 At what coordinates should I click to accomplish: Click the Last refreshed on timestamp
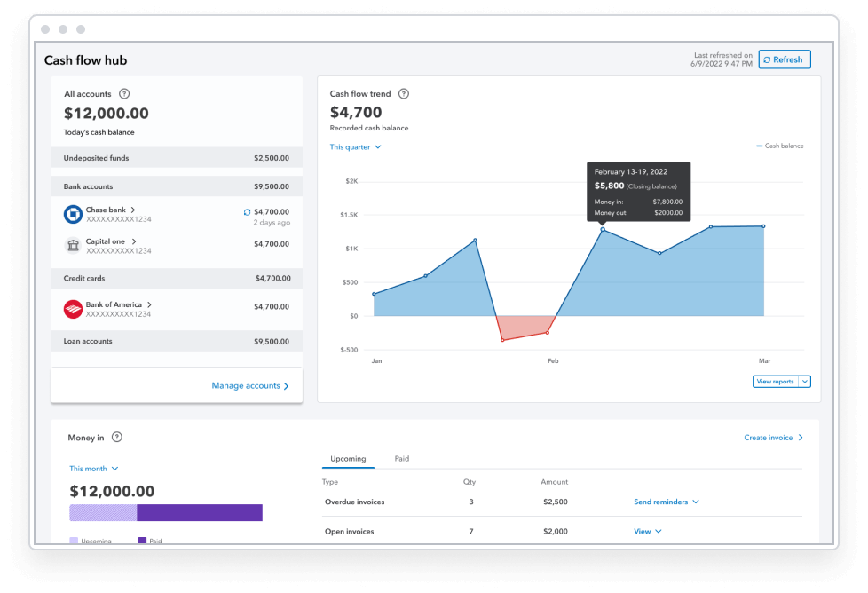(722, 59)
